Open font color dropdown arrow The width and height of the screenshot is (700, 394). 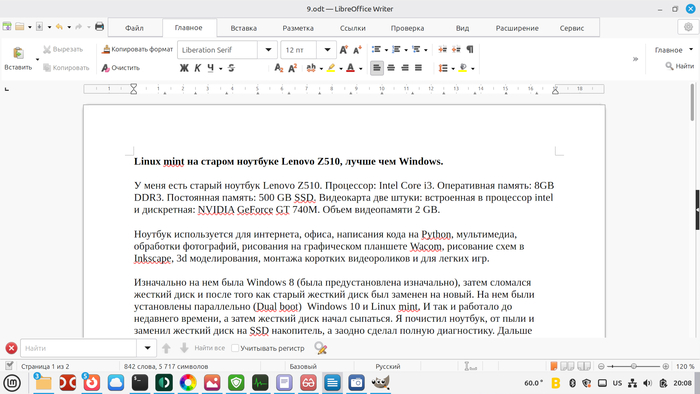pos(361,68)
